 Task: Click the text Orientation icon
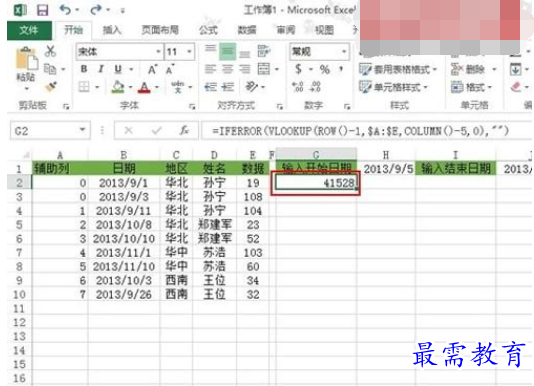click(x=252, y=87)
